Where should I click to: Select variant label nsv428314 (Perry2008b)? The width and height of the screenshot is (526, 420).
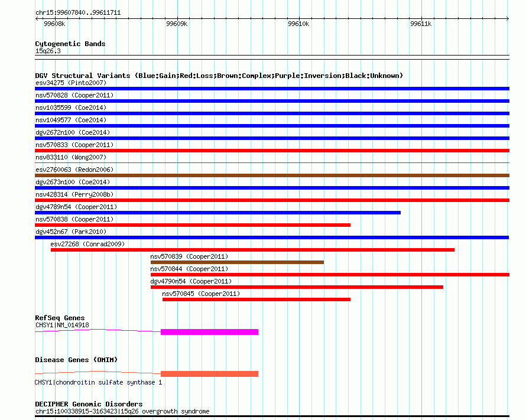tap(74, 194)
